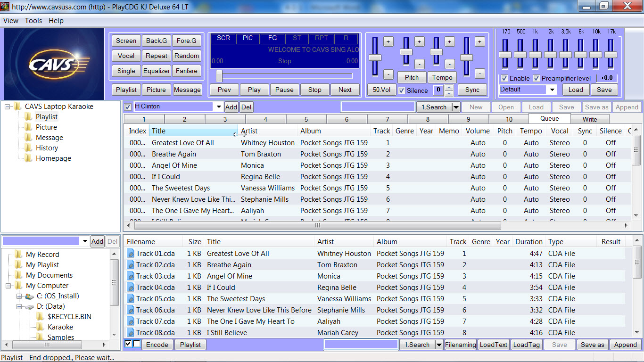Image resolution: width=644 pixels, height=362 pixels.
Task: Open the View menu
Action: [11, 21]
